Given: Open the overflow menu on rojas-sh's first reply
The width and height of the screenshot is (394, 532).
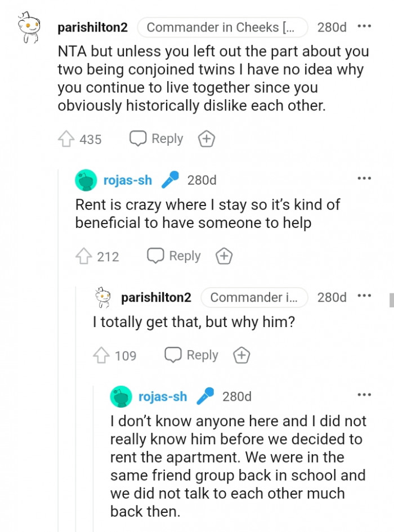Looking at the screenshot, I should (x=365, y=178).
